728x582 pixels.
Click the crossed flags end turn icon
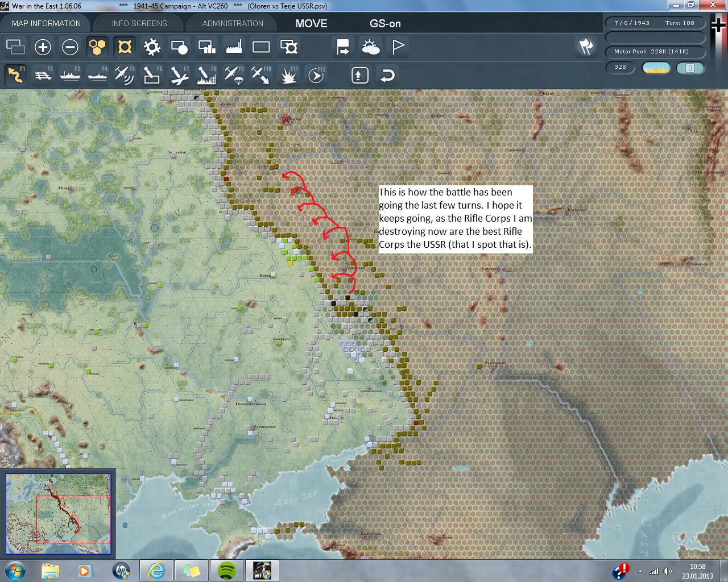[x=586, y=47]
